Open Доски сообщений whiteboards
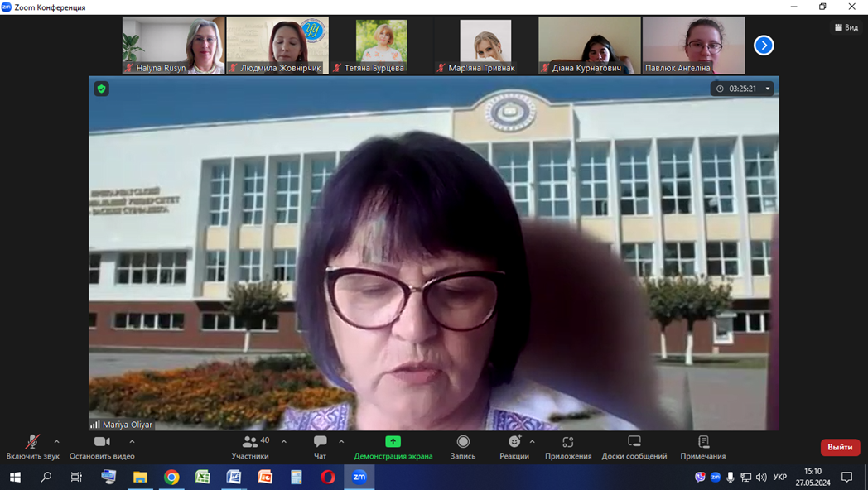 click(x=634, y=447)
